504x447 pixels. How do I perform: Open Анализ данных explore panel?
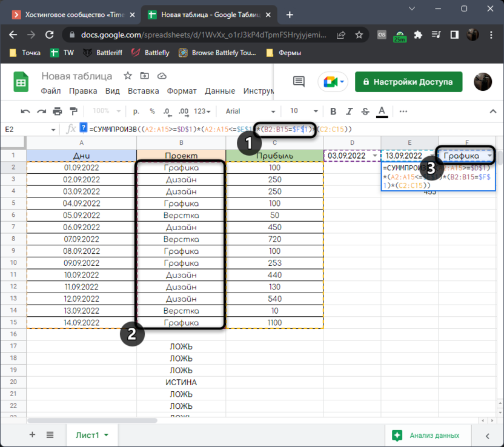(x=428, y=435)
